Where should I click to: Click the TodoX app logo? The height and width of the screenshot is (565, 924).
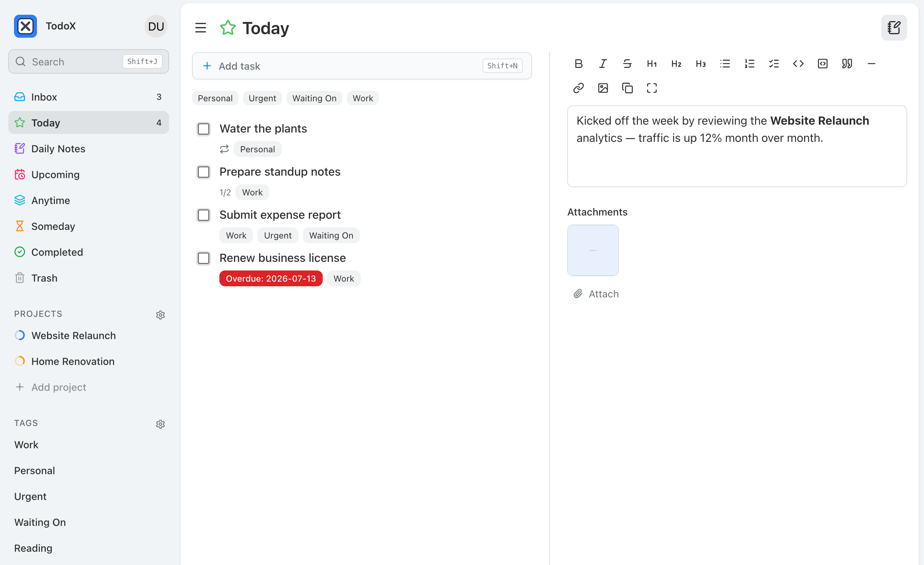coord(25,26)
